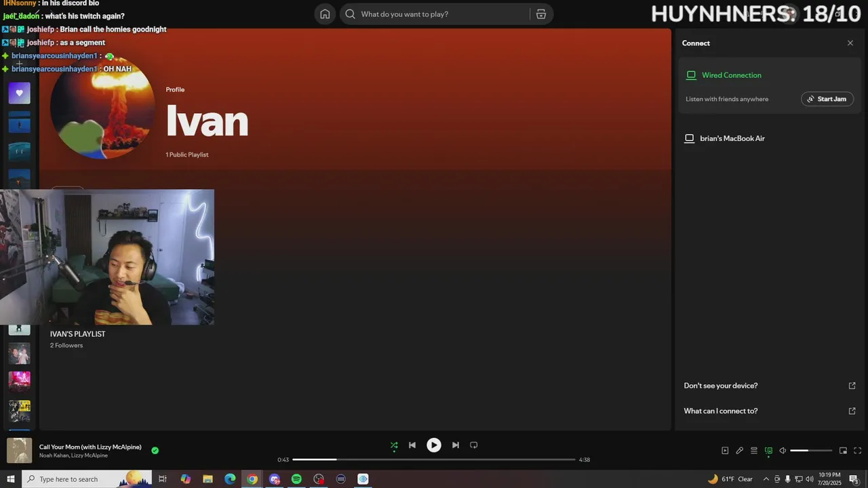Switch to Spotify on the taskbar
This screenshot has width=868, height=488.
pos(296,479)
